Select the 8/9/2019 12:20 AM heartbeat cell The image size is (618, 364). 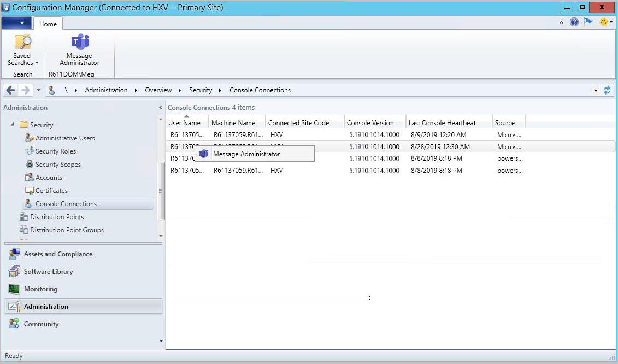438,135
